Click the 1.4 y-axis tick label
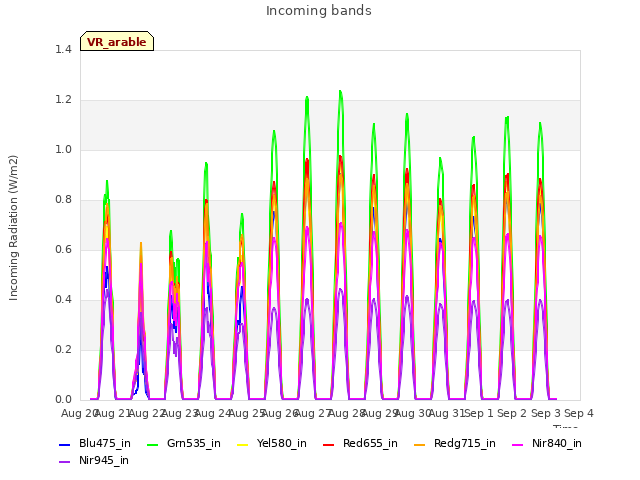Image resolution: width=640 pixels, height=480 pixels. pos(63,50)
